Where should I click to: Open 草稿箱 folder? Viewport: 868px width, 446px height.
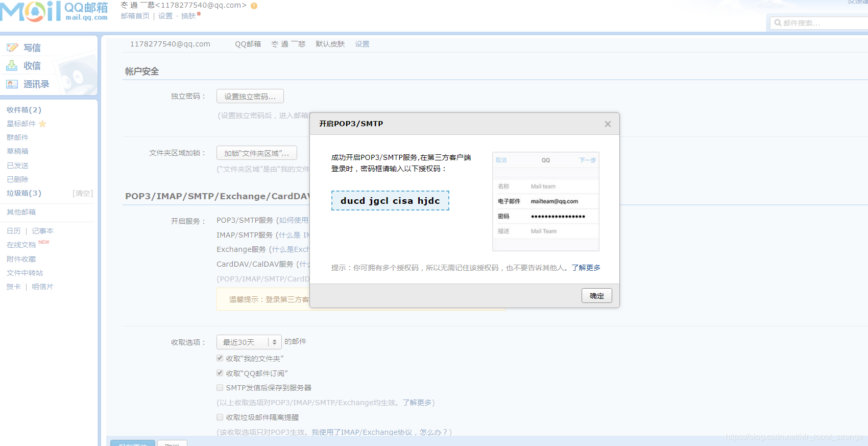[17, 151]
